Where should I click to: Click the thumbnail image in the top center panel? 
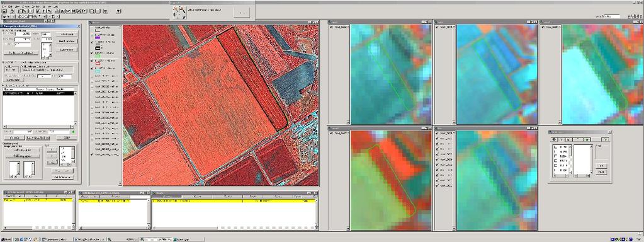pos(179,13)
